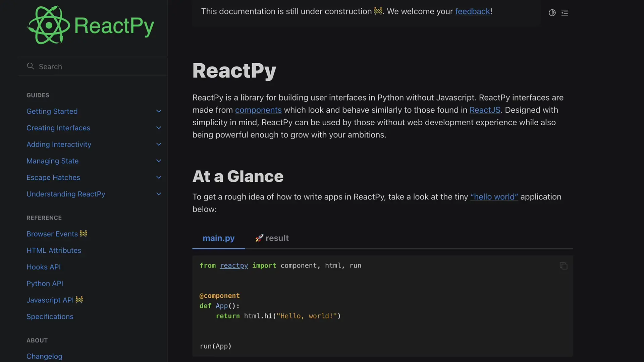Image resolution: width=644 pixels, height=362 pixels.
Task: Toggle the light/dark theme icon
Action: click(x=552, y=13)
